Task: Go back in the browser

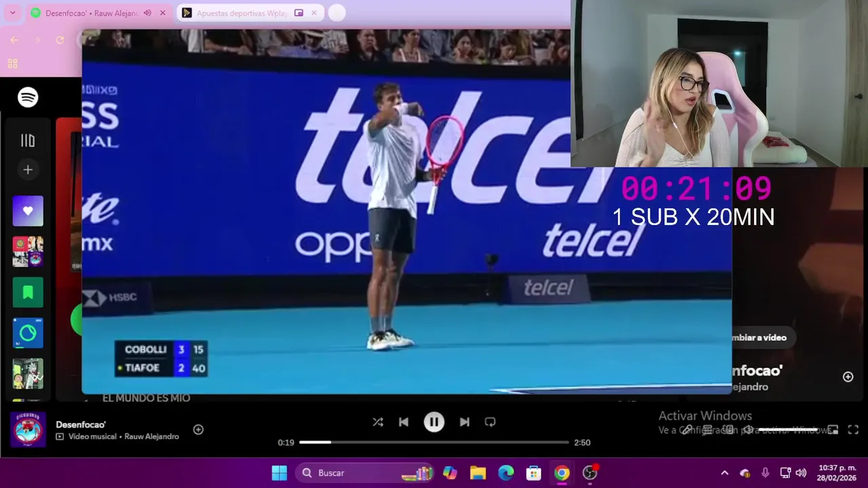Action: (14, 40)
